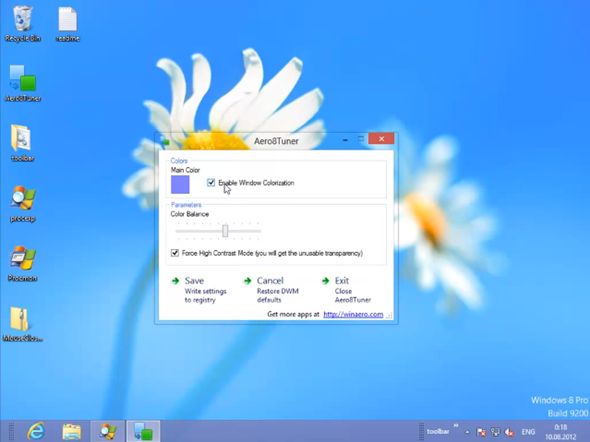Open the Recycle Bin desktop icon
The width and height of the screenshot is (590, 442).
[x=22, y=23]
